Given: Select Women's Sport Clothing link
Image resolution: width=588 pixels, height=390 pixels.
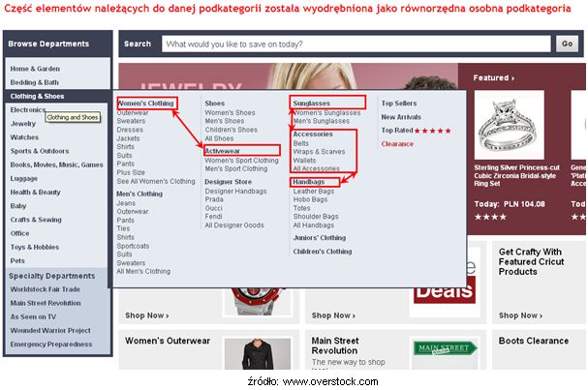Looking at the screenshot, I should tap(241, 161).
